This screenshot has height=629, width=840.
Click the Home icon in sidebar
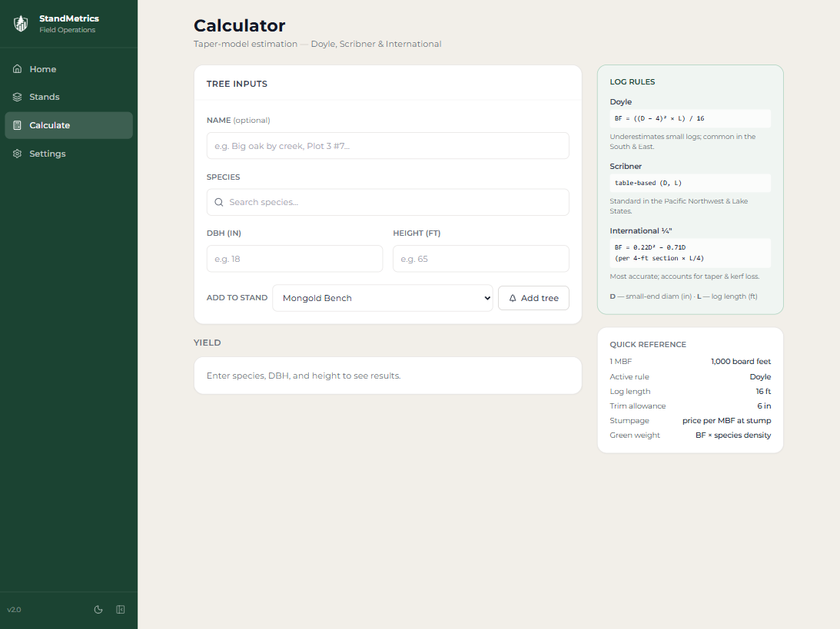pyautogui.click(x=18, y=69)
